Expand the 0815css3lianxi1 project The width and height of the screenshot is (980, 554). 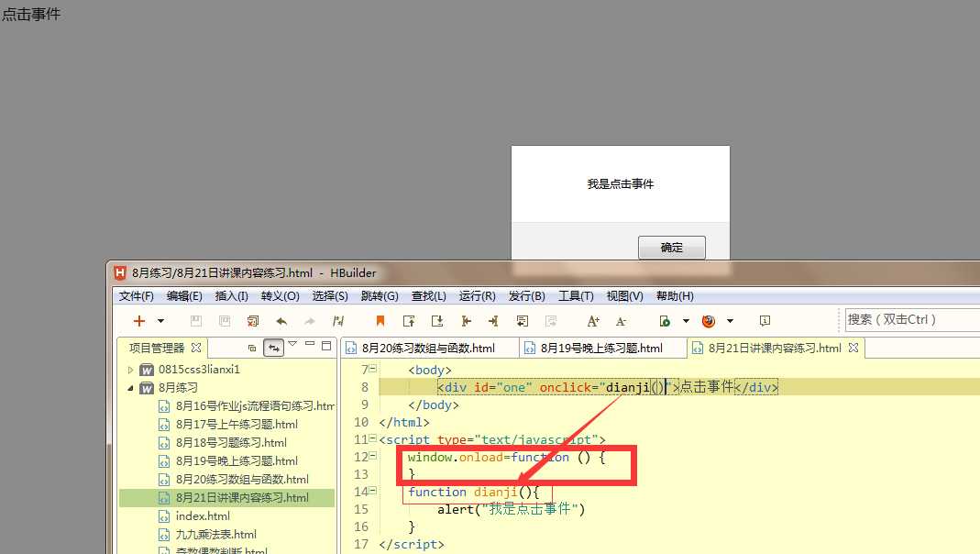[130, 370]
